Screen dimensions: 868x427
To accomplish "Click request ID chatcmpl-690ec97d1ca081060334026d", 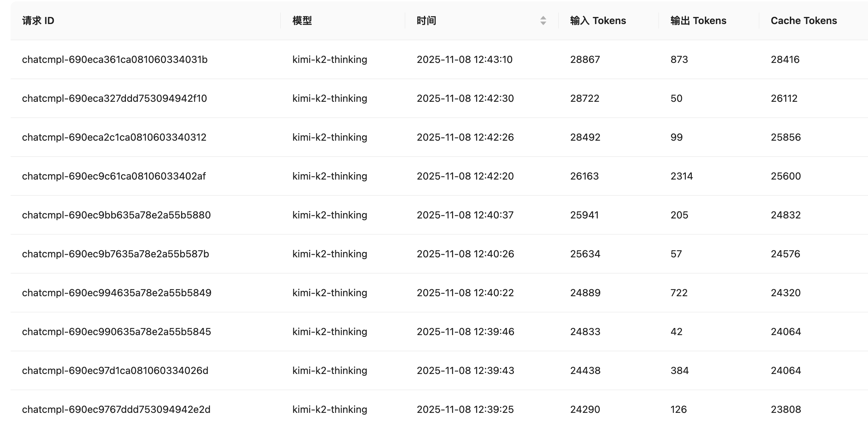I will pos(115,370).
